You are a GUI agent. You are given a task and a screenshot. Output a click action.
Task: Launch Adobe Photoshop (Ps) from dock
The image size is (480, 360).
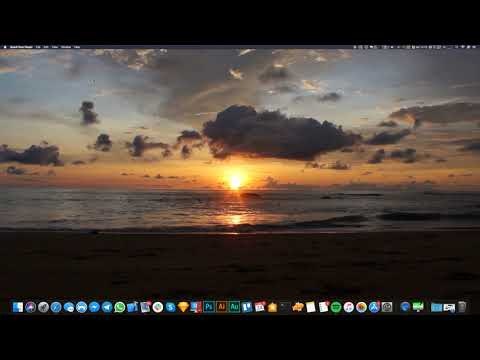click(x=209, y=307)
